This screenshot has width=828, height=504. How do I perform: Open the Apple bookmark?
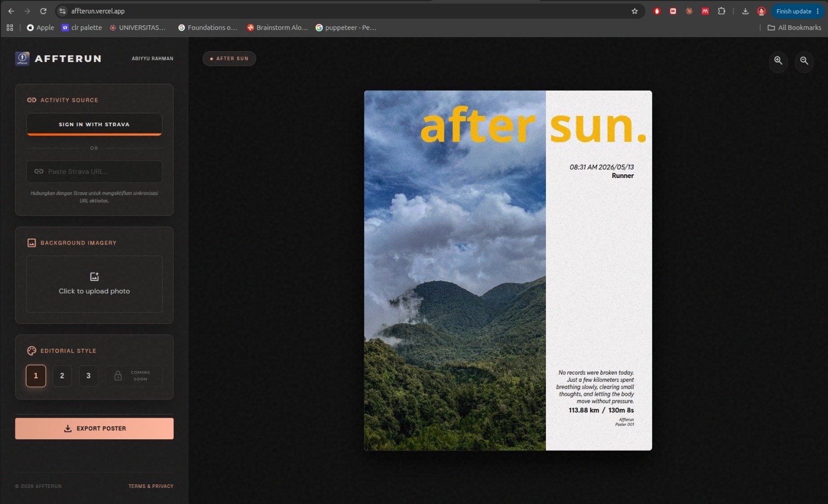coord(40,27)
